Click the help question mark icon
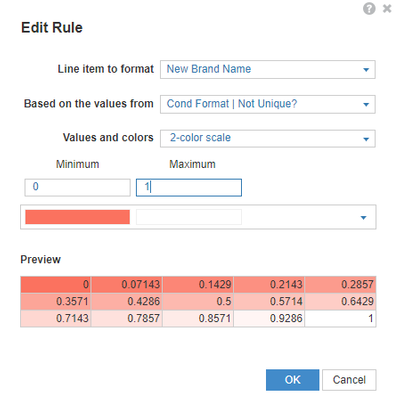This screenshot has height=397, width=400. [369, 9]
